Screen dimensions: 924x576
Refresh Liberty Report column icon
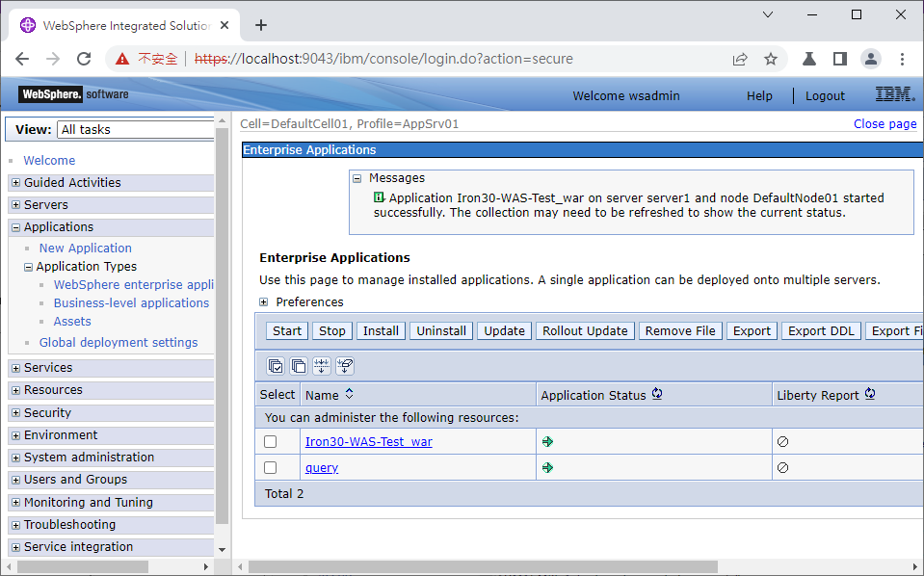click(x=870, y=394)
